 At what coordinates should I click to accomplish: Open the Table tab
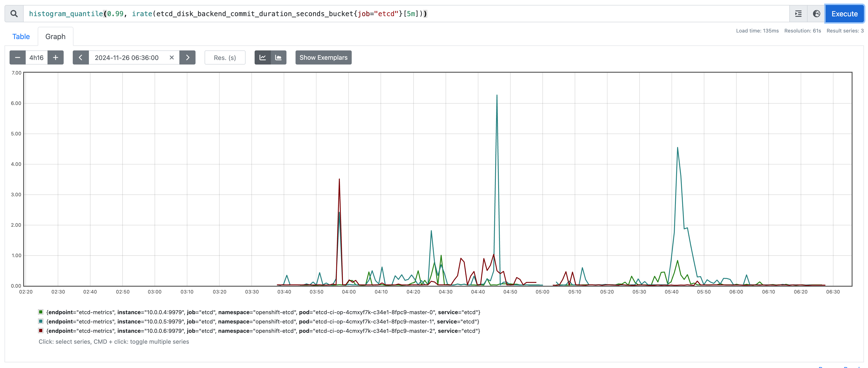21,36
